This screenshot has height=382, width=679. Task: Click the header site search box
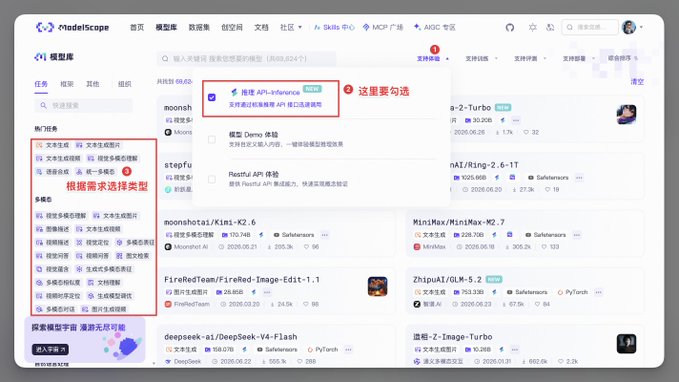[x=590, y=27]
